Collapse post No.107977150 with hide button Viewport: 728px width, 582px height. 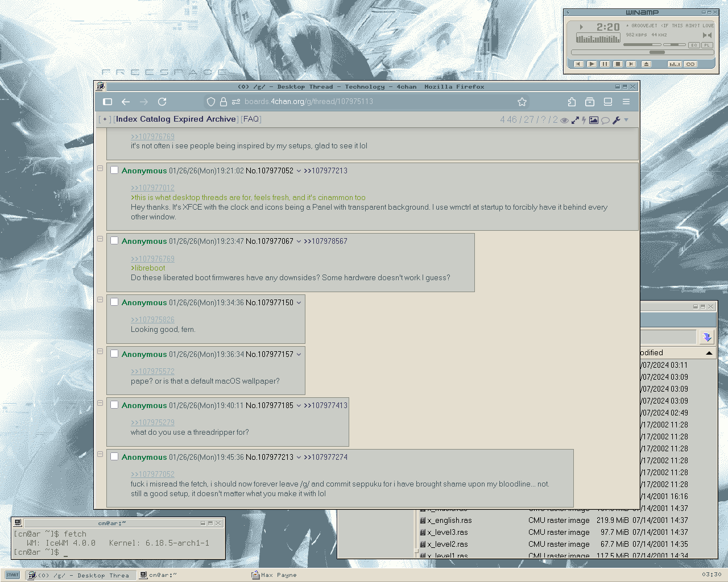[x=100, y=300]
